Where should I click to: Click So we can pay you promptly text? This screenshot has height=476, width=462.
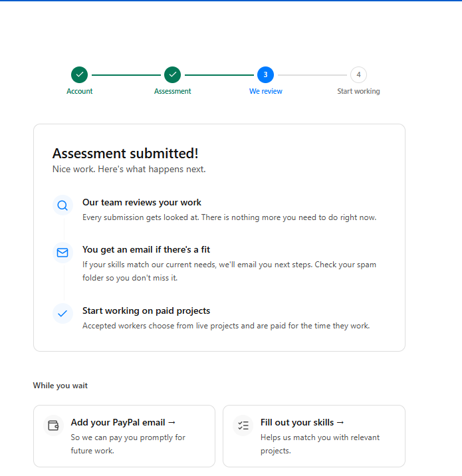128,444
